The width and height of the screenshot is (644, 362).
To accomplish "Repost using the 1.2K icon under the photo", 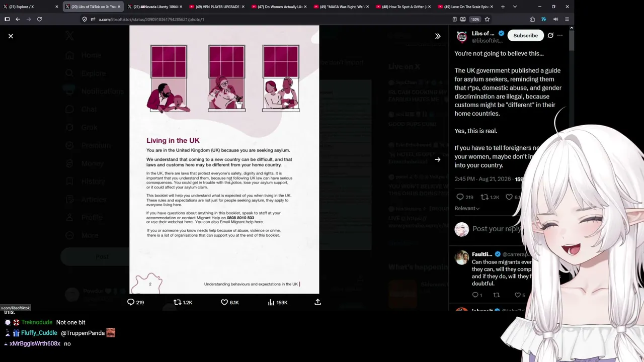I will 183,302.
